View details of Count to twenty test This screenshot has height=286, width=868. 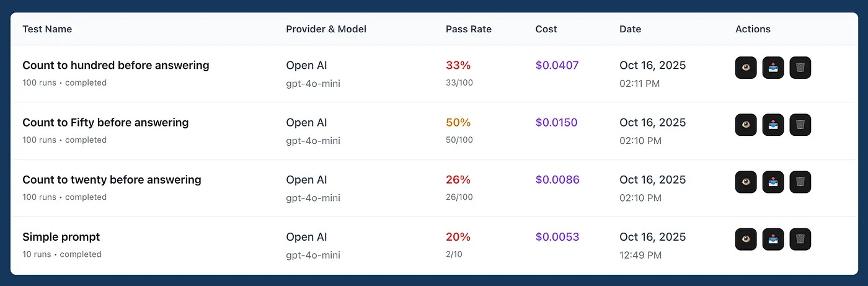pyautogui.click(x=746, y=182)
